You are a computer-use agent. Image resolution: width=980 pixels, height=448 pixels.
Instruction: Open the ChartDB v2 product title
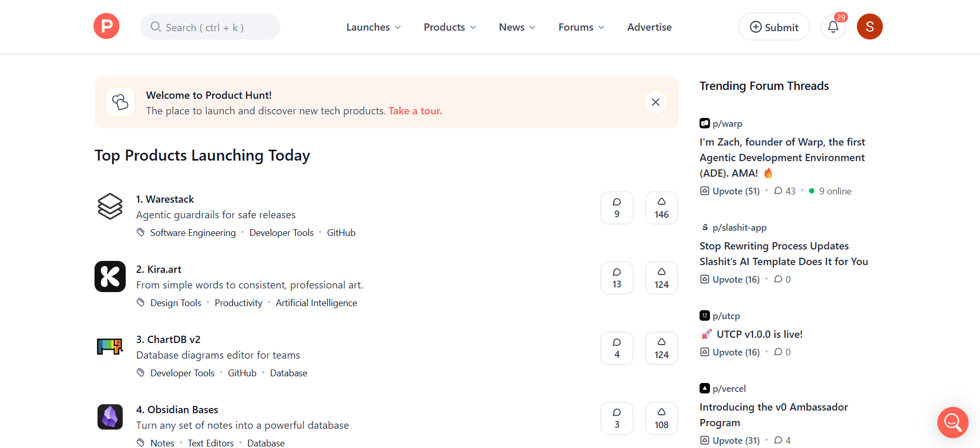point(168,339)
